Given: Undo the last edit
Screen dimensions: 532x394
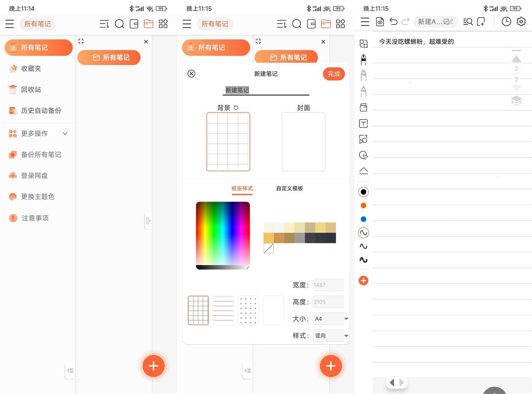Looking at the screenshot, I should click(x=393, y=22).
